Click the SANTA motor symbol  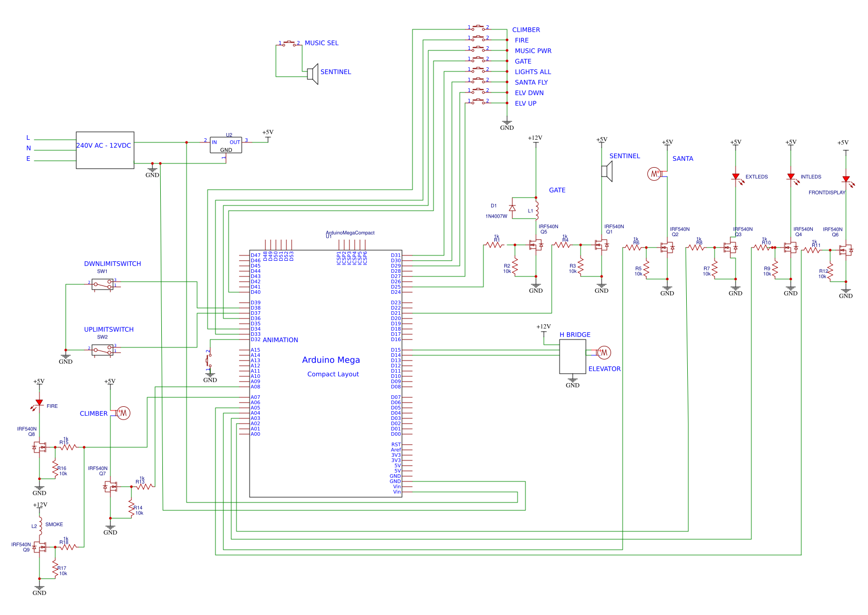(x=654, y=173)
